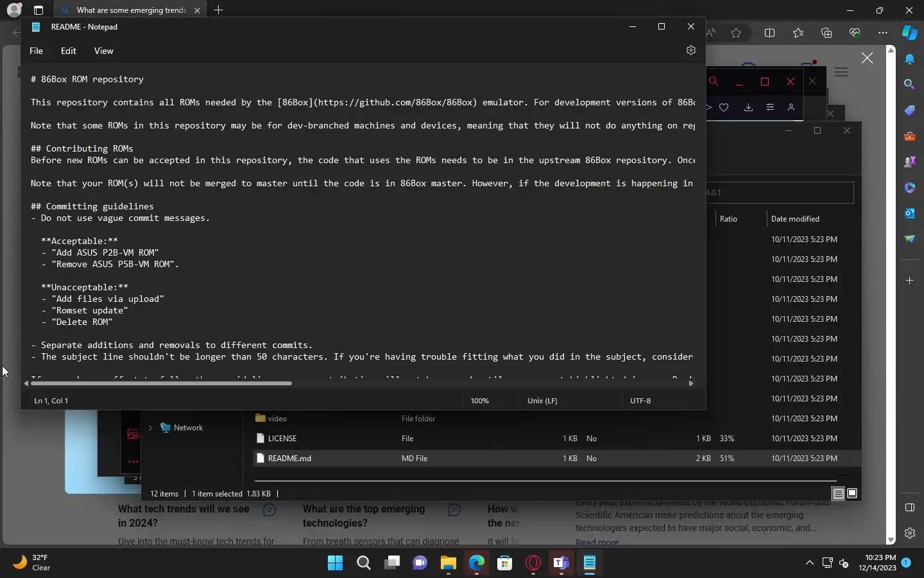Click the Edge sidebar notifications bell icon
The height and width of the screenshot is (578, 924).
point(910,59)
